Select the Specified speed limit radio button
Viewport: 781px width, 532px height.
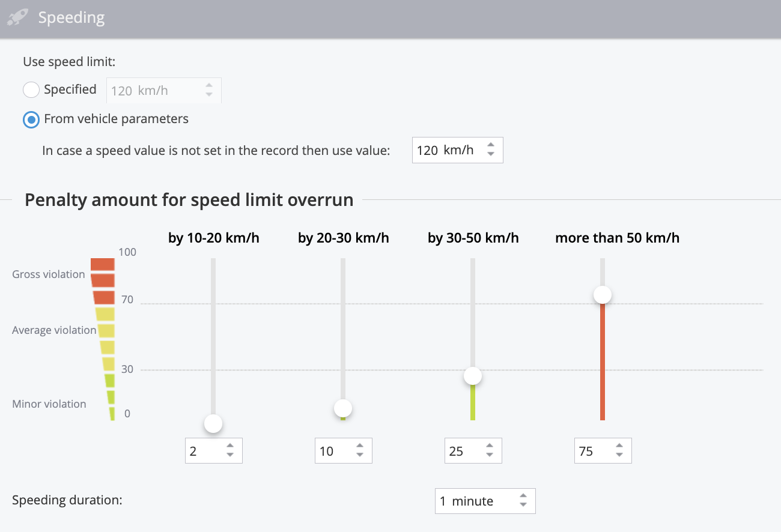pos(31,90)
